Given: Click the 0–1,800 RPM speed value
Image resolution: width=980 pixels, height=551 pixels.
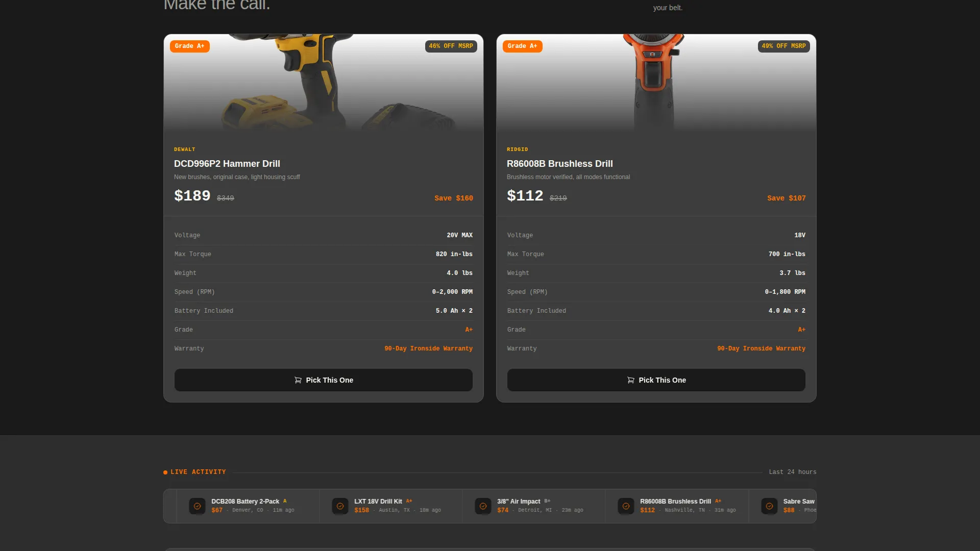Looking at the screenshot, I should click(785, 292).
